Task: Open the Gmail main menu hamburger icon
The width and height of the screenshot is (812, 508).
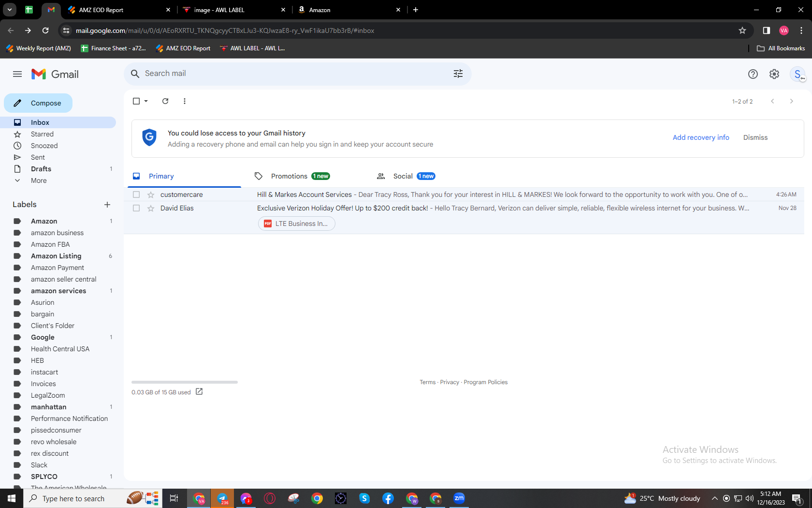Action: [x=17, y=74]
